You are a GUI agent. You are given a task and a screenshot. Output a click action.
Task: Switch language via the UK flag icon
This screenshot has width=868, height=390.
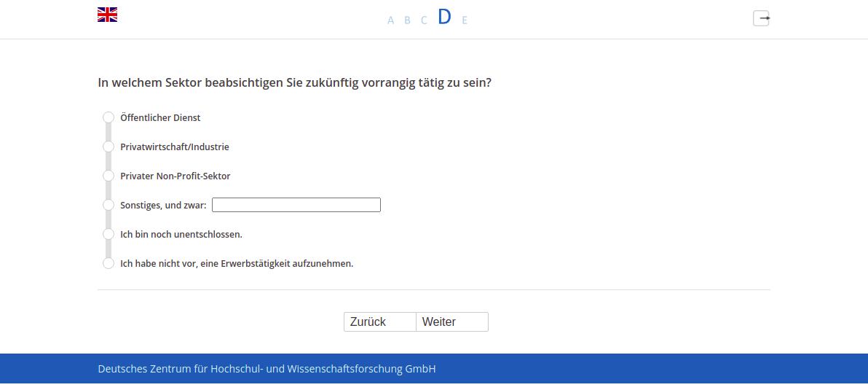pyautogui.click(x=107, y=15)
